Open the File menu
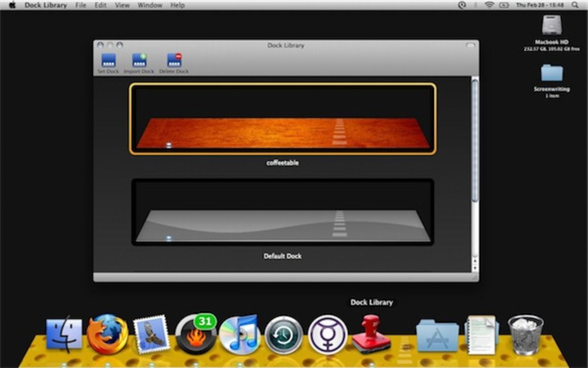The width and height of the screenshot is (588, 368). click(x=80, y=5)
